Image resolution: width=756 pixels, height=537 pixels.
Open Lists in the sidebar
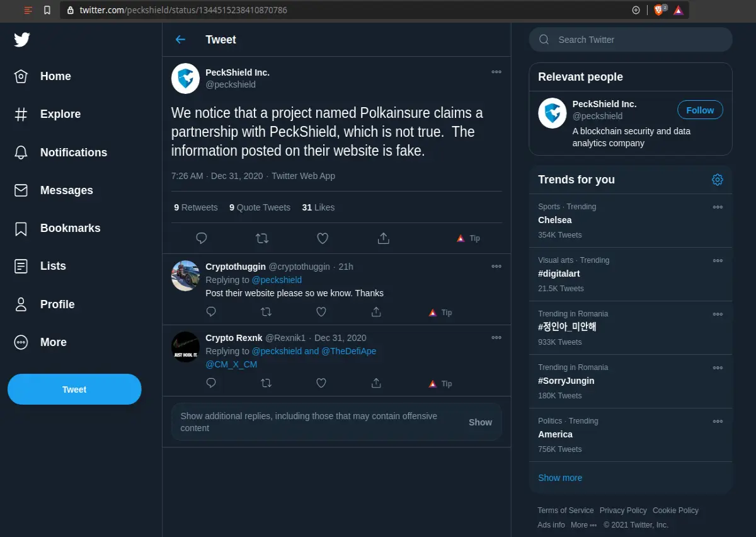(40, 266)
